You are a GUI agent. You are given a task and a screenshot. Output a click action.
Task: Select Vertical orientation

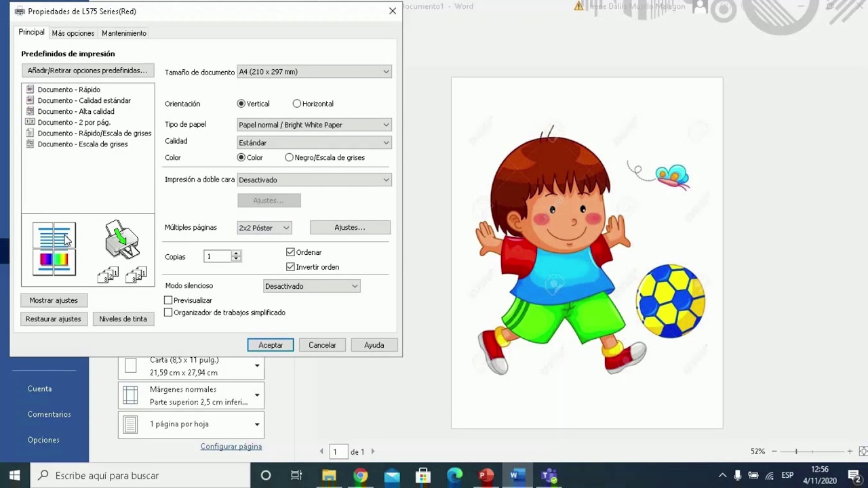(x=253, y=104)
